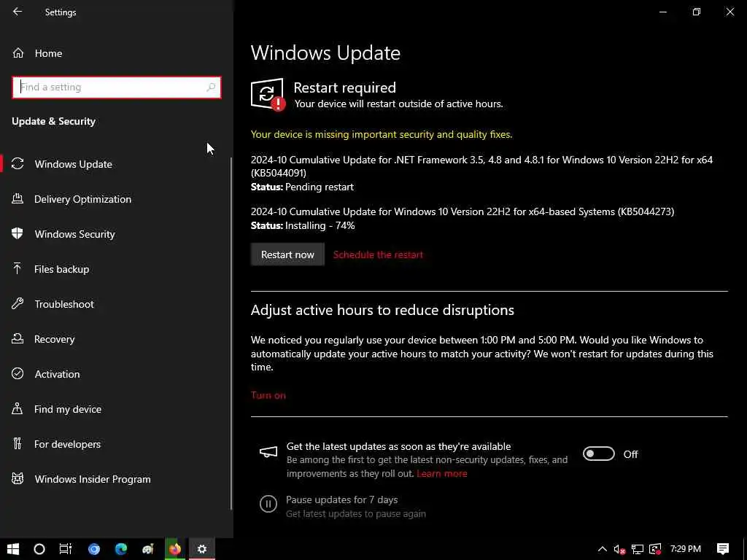This screenshot has width=747, height=560.
Task: Click the Windows Update tray icon
Action: (x=655, y=549)
